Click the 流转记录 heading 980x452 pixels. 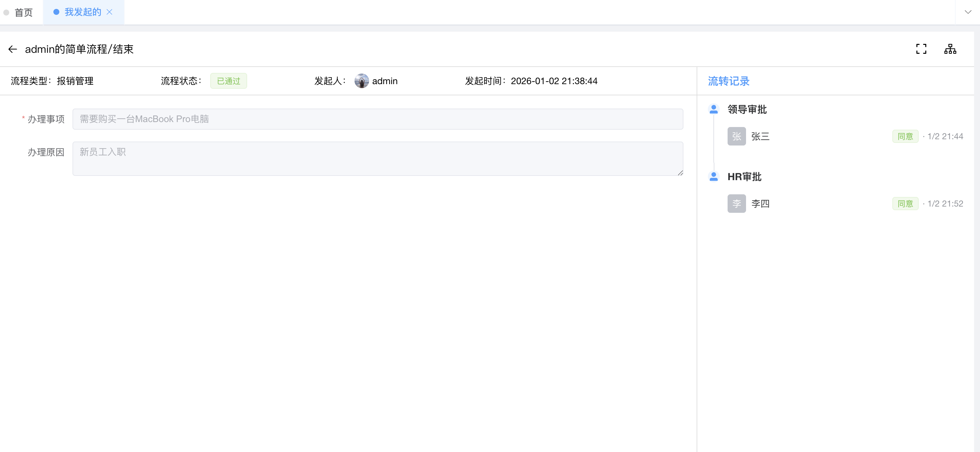[728, 81]
